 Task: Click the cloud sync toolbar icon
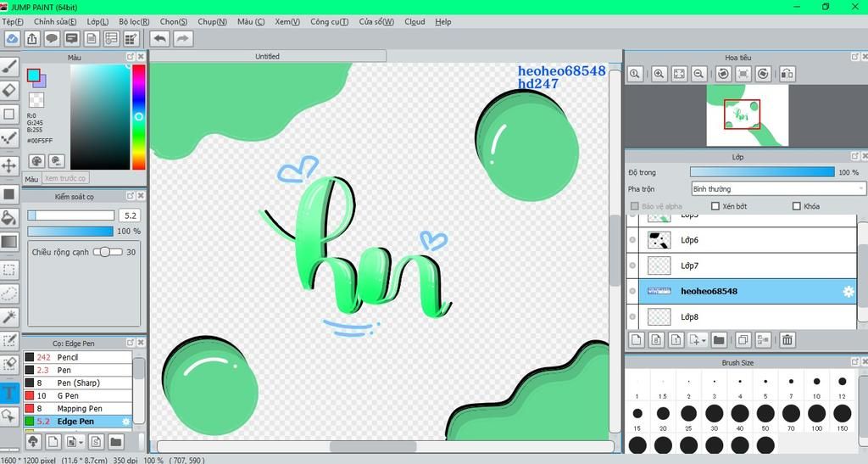(12, 39)
